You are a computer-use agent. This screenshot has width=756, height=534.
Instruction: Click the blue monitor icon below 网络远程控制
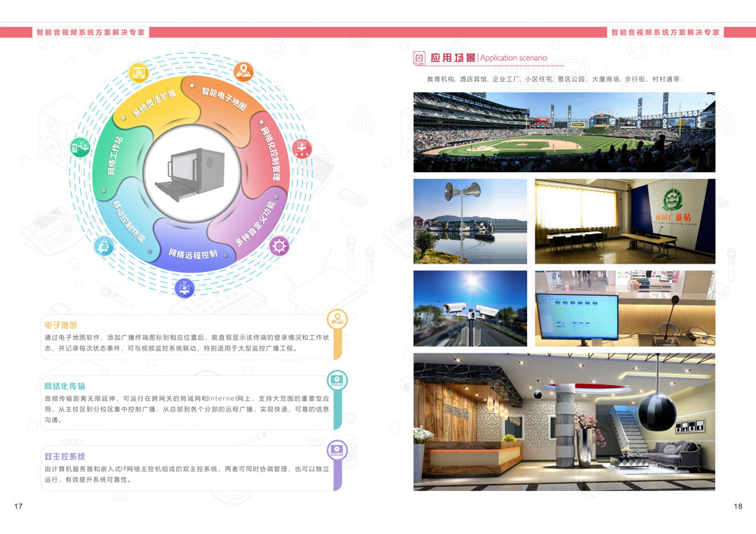(x=183, y=288)
